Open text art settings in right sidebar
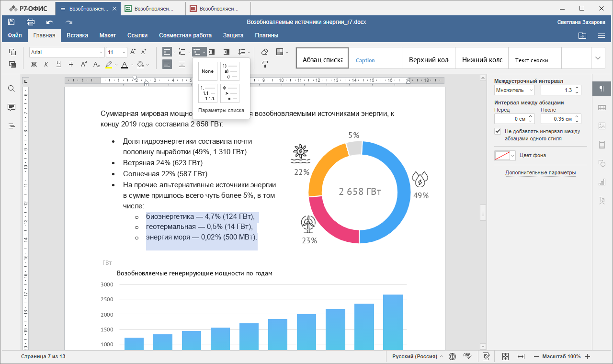Screen dimensions: 613x364 (x=602, y=200)
